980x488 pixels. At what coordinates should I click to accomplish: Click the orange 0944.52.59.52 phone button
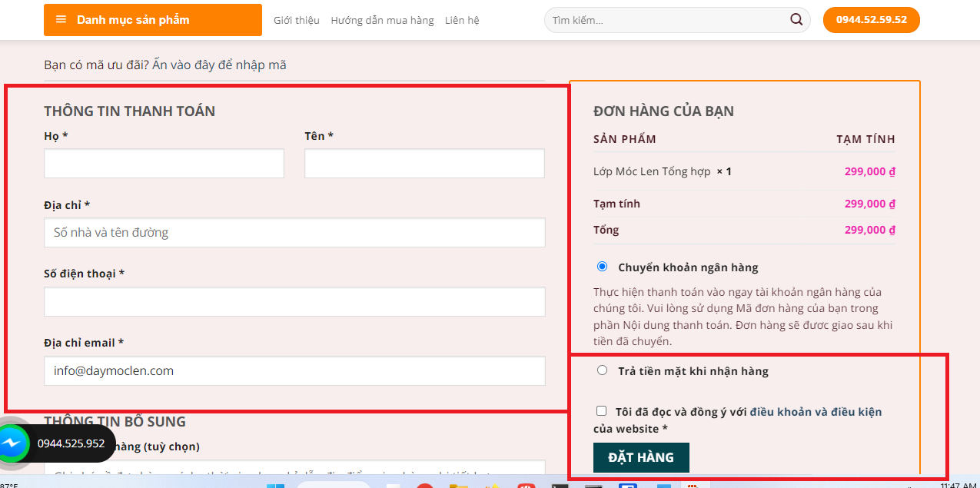[x=871, y=20]
